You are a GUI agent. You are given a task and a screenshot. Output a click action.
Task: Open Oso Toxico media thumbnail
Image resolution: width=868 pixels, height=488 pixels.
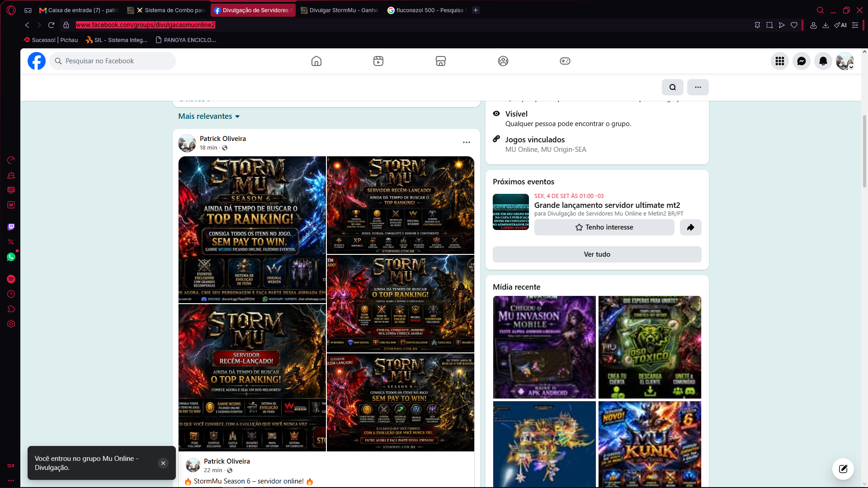pos(650,347)
